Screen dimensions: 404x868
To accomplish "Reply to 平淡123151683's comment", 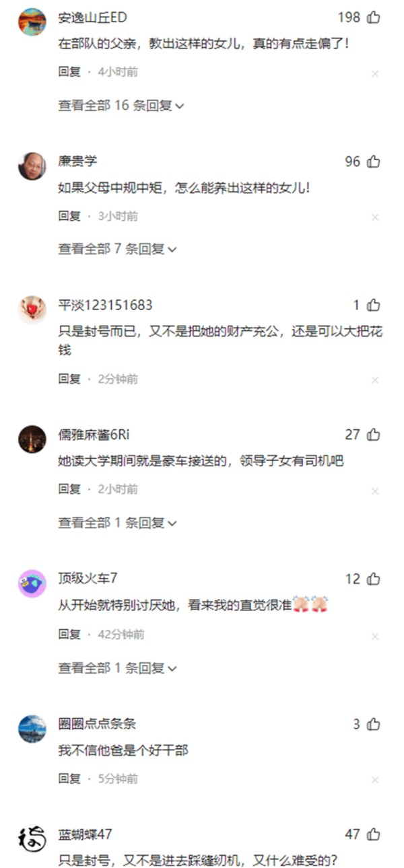I will coord(69,379).
